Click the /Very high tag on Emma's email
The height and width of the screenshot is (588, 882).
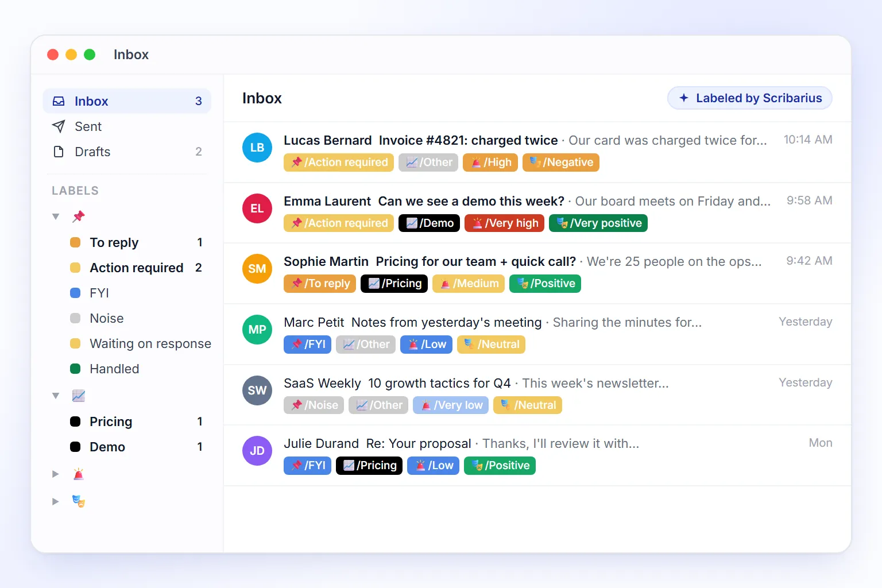click(505, 223)
